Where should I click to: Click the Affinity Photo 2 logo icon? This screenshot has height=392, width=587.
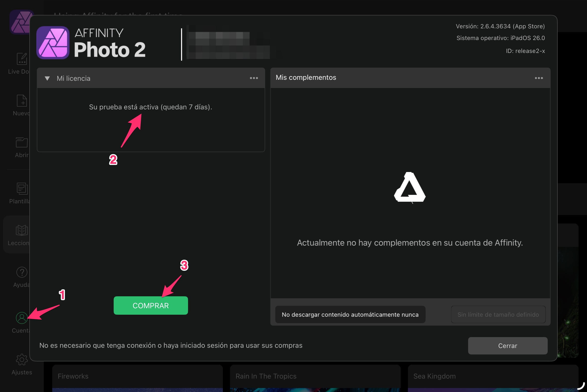53,43
